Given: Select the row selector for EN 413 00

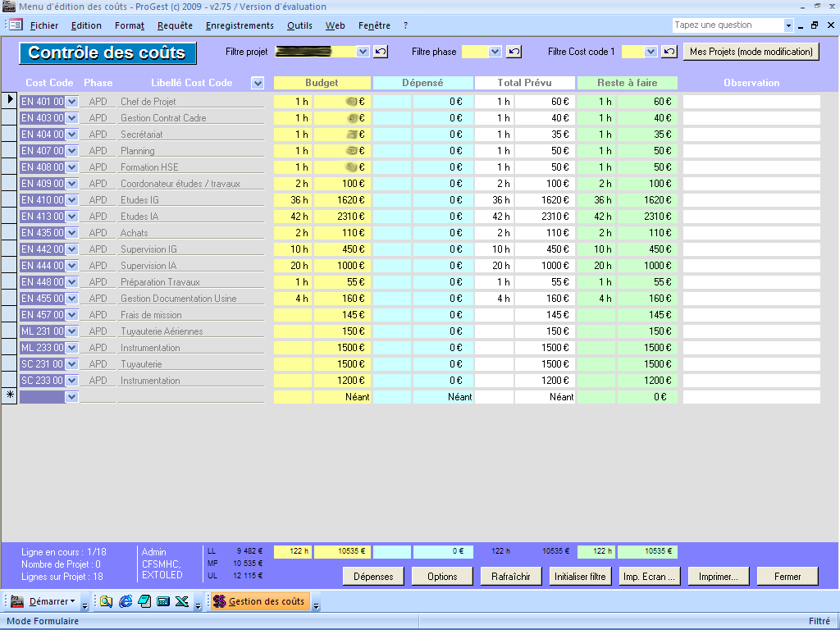Looking at the screenshot, I should [10, 217].
